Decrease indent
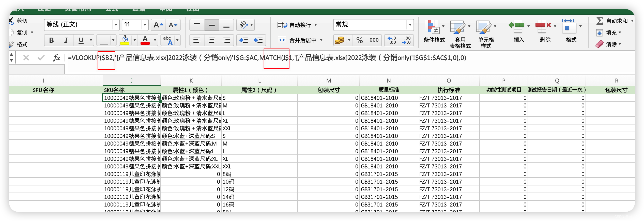 point(244,40)
